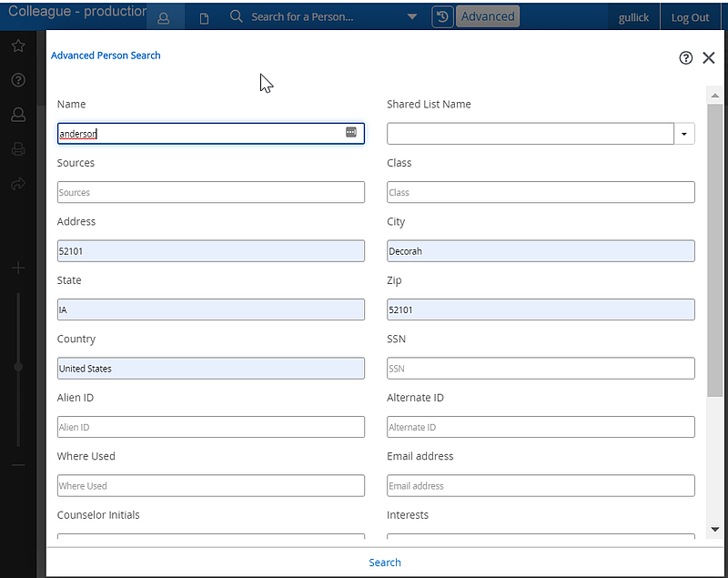
Task: Click the help icon in dialog
Action: (686, 57)
